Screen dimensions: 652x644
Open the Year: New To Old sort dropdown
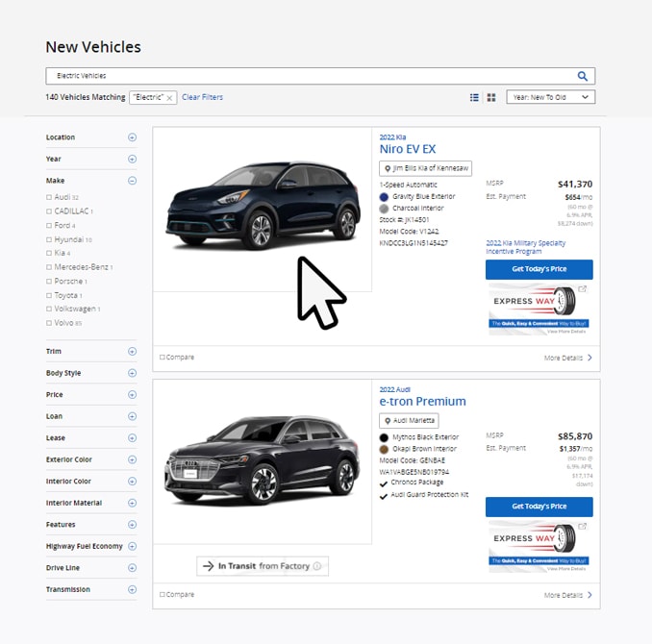pos(550,97)
